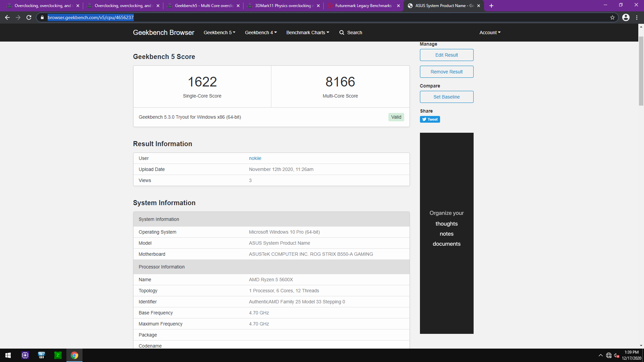644x362 pixels.
Task: Open the purple chip app in taskbar
Action: point(25,355)
